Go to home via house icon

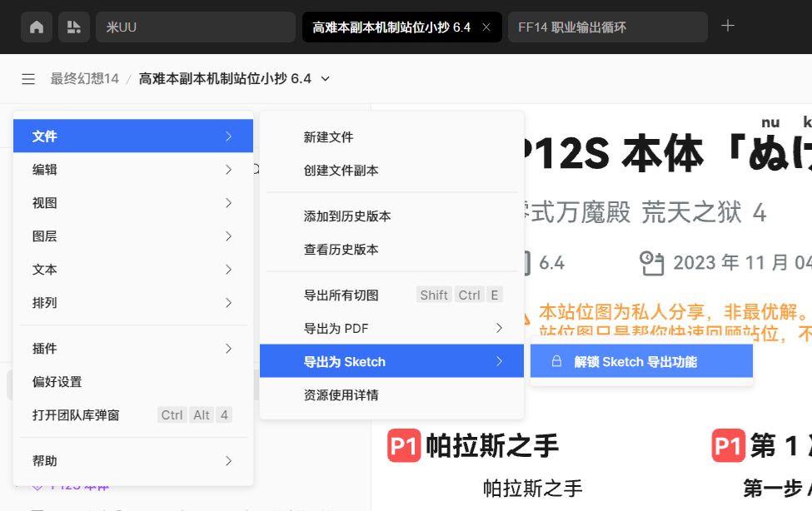point(37,27)
